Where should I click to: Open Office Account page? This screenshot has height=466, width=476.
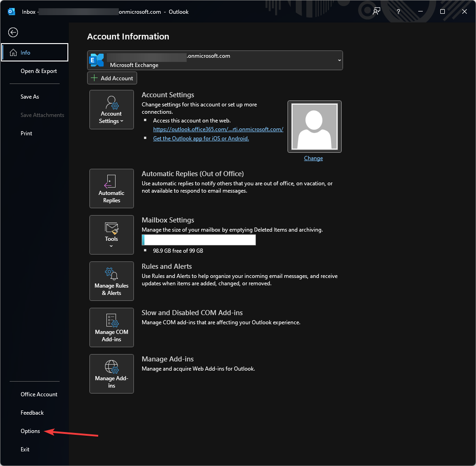(39, 394)
